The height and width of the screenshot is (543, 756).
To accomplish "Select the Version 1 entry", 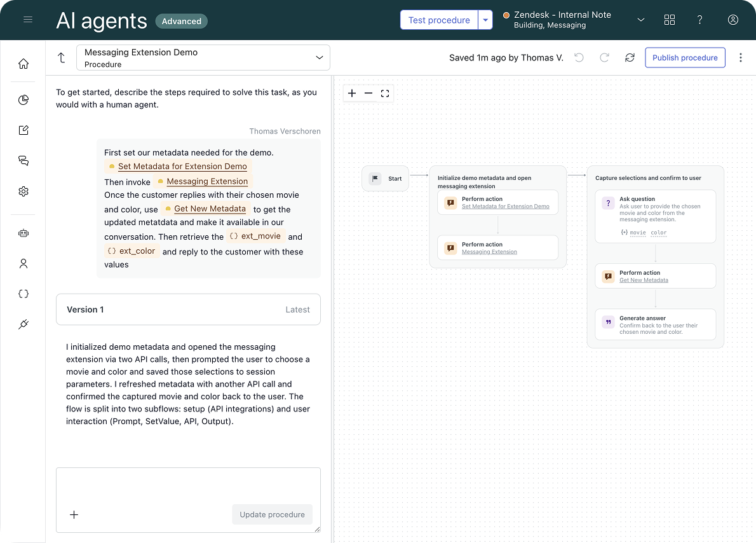I will pos(188,310).
